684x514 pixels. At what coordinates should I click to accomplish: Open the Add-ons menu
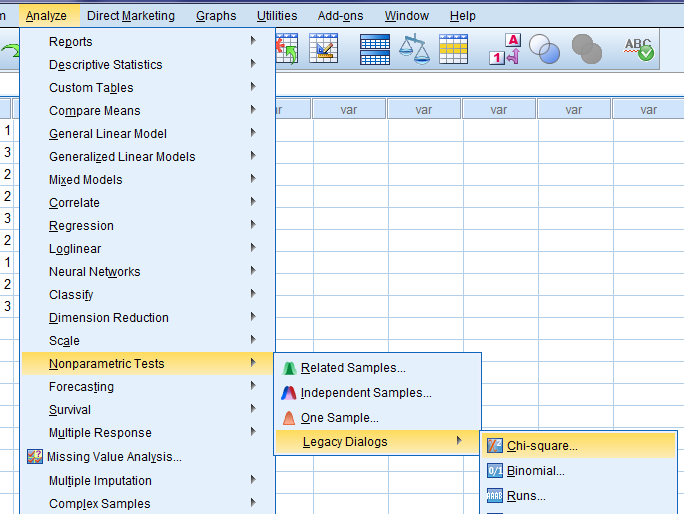tap(340, 16)
